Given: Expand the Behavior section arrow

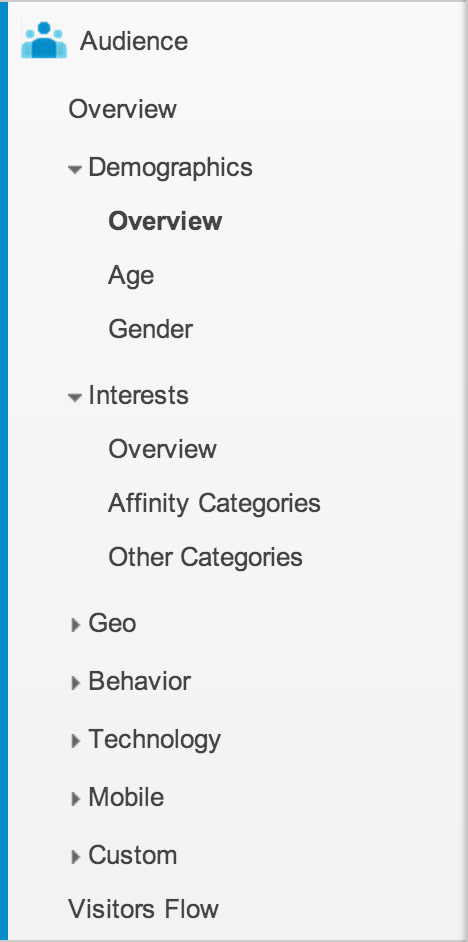Looking at the screenshot, I should tap(76, 683).
